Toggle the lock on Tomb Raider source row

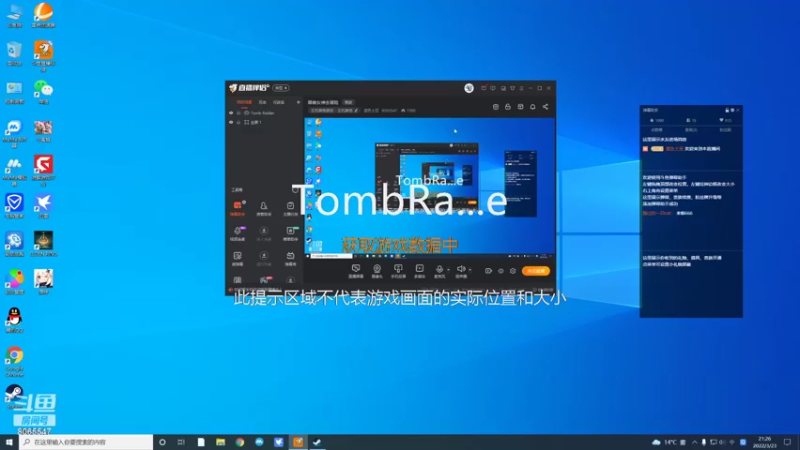[x=238, y=113]
